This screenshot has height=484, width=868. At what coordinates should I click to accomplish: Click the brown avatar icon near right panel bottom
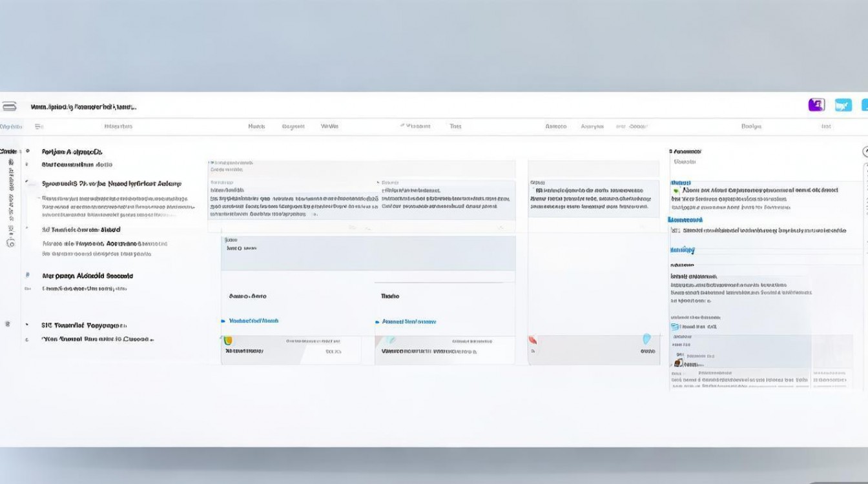point(677,363)
